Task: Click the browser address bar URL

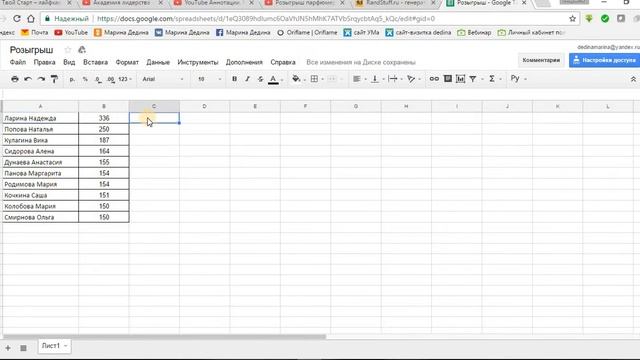Action: pos(266,18)
